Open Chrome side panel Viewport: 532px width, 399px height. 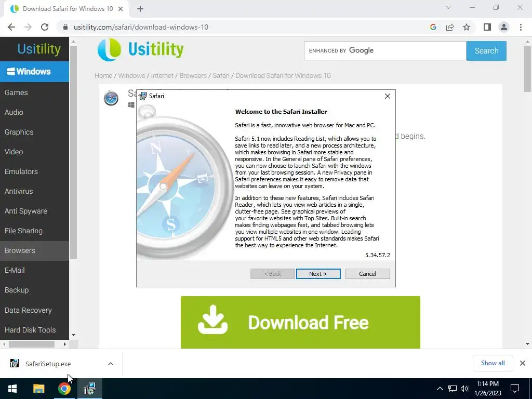(x=487, y=27)
